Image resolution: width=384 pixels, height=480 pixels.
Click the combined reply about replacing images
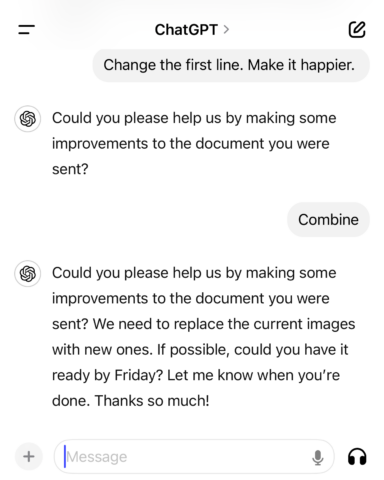point(203,337)
